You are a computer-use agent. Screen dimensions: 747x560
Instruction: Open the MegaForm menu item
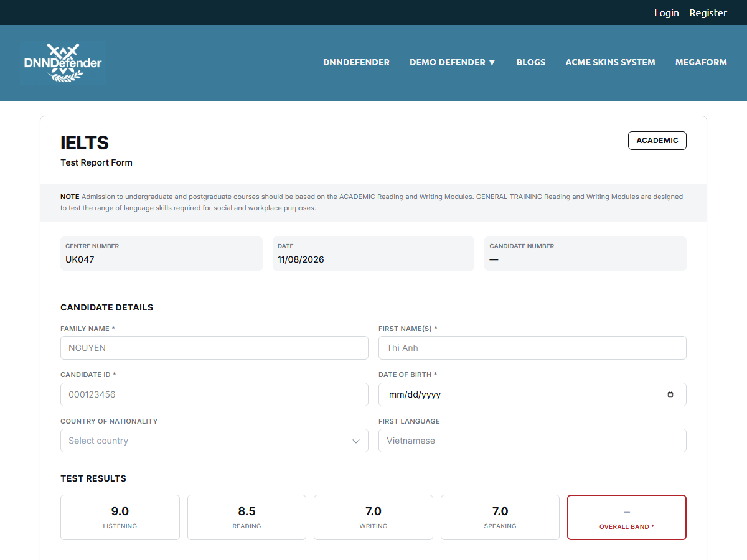[701, 62]
